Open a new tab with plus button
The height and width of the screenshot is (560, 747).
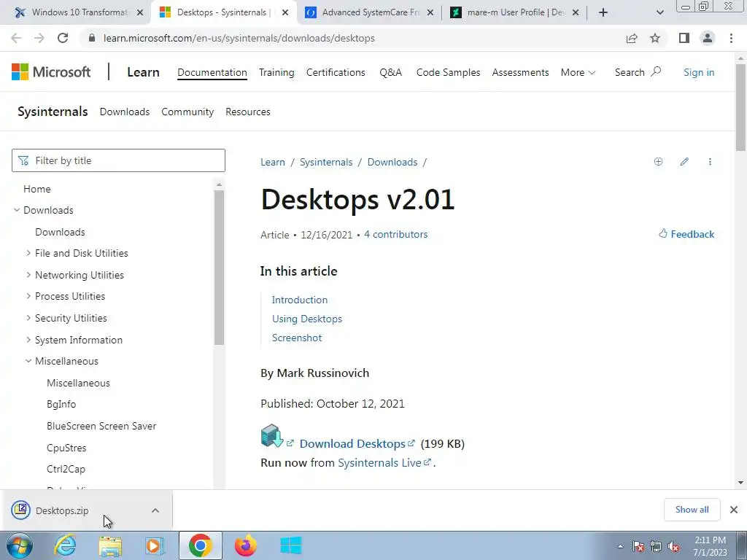(x=603, y=12)
